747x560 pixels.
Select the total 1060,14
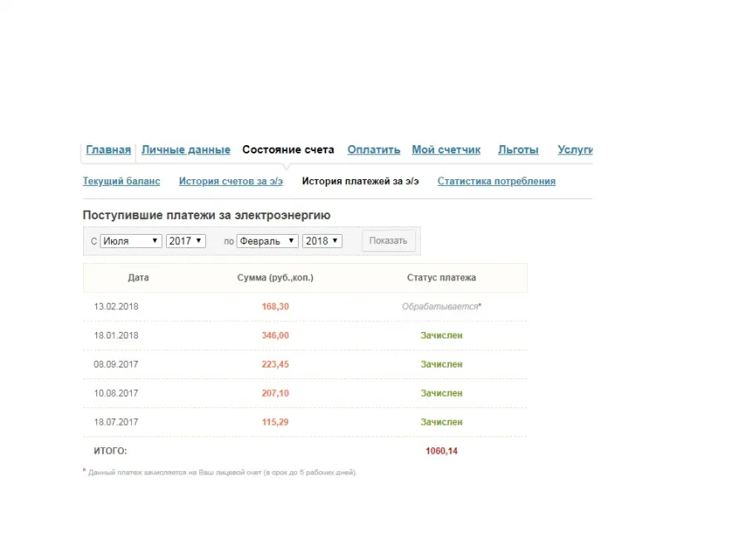coord(442,451)
